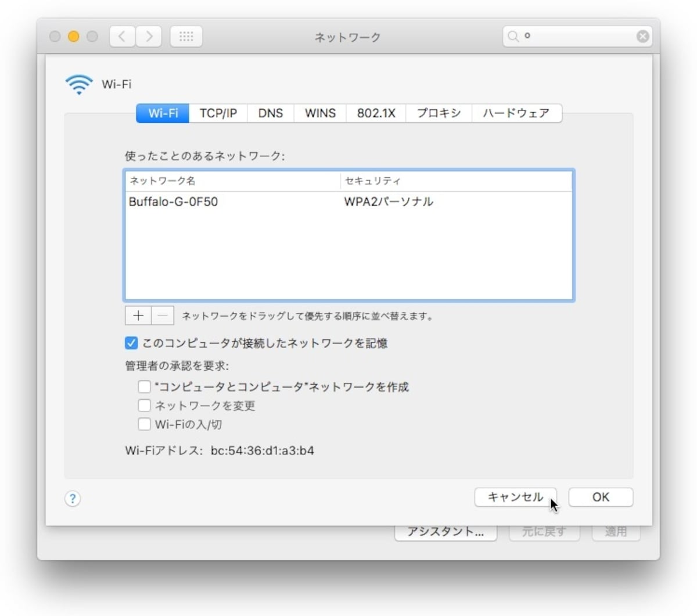Switch to the TCP/IP tab
Viewport: 697px width, 616px height.
(x=218, y=113)
